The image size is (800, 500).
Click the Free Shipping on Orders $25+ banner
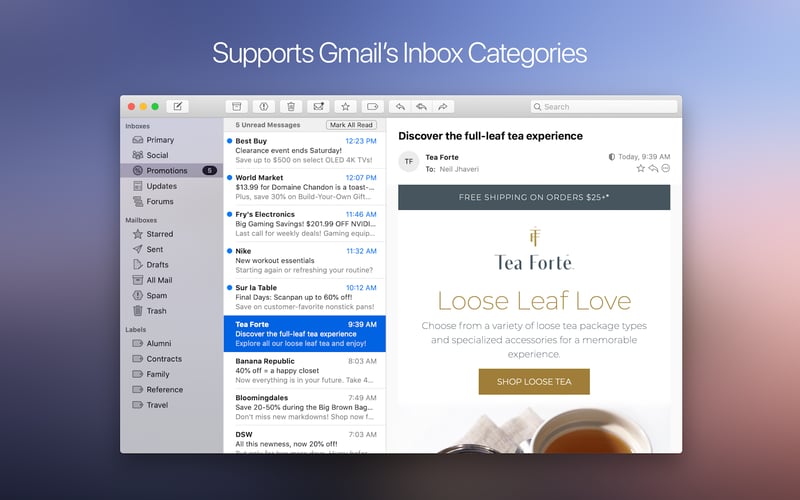coord(534,197)
